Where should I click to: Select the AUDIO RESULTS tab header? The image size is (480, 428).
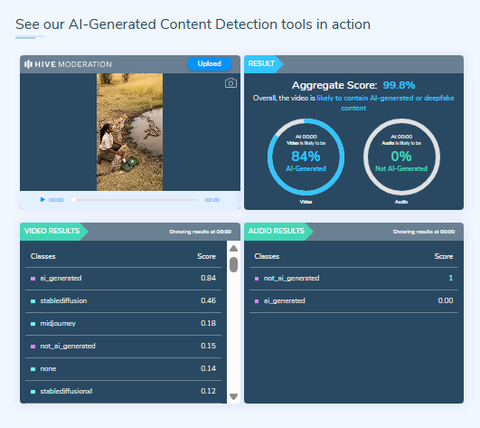pos(276,231)
